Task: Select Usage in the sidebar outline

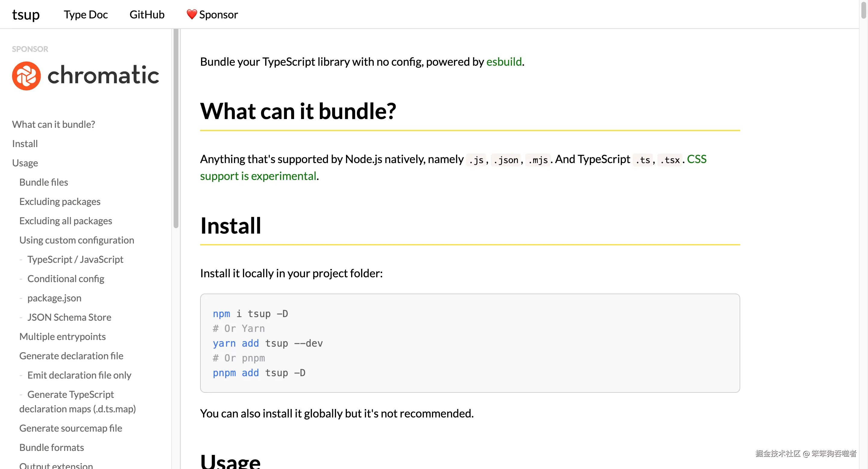Action: point(25,163)
